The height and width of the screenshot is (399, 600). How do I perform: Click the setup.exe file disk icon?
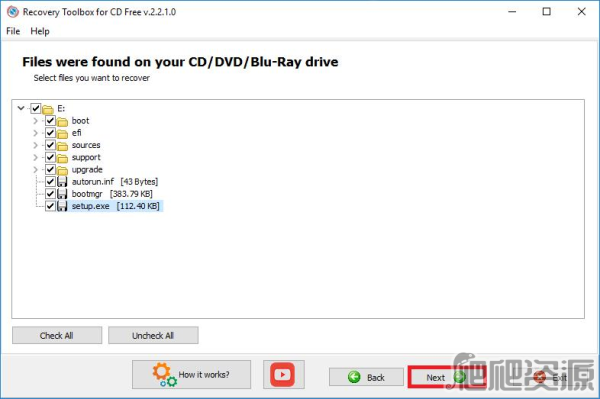point(62,206)
